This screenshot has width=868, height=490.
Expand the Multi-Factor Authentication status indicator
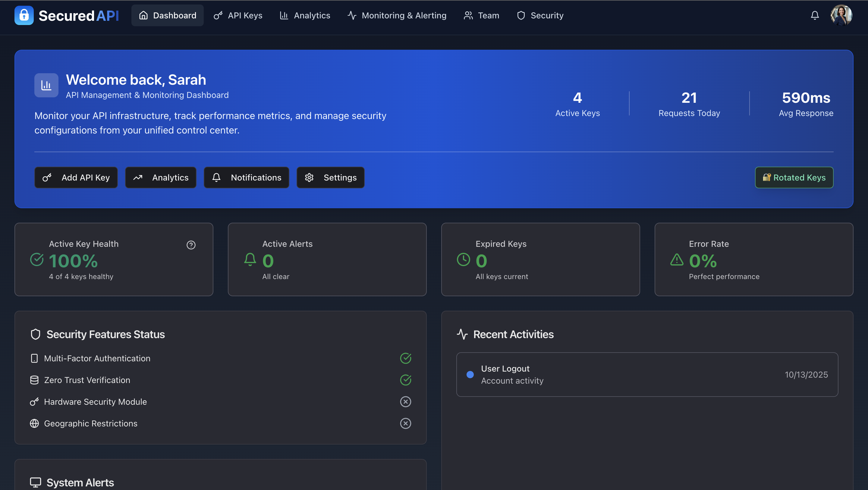coord(406,358)
